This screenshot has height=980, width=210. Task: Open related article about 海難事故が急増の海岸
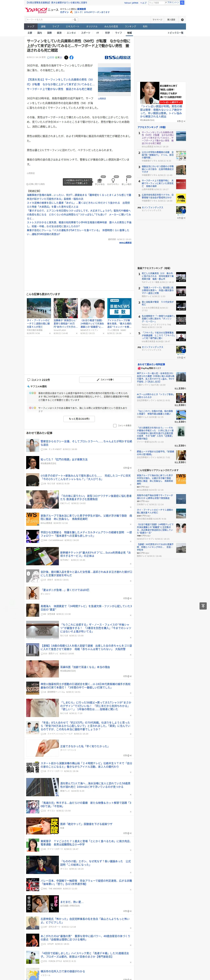click(79, 197)
